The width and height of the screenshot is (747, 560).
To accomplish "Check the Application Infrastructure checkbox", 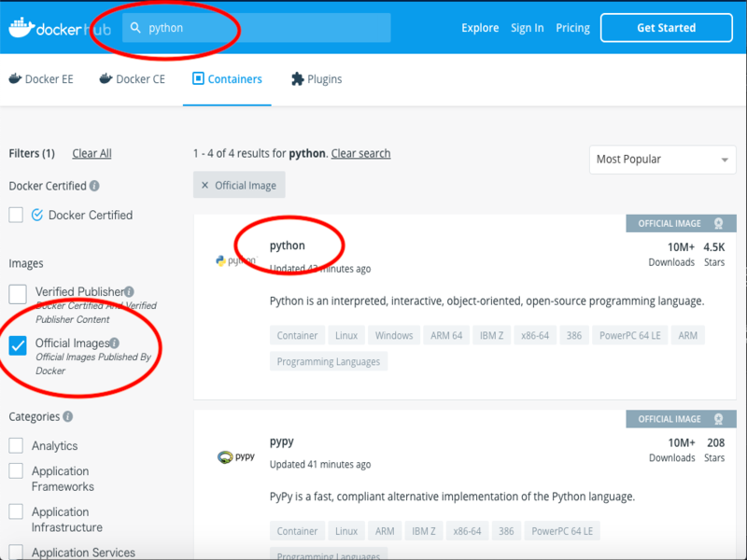I will click(x=16, y=511).
